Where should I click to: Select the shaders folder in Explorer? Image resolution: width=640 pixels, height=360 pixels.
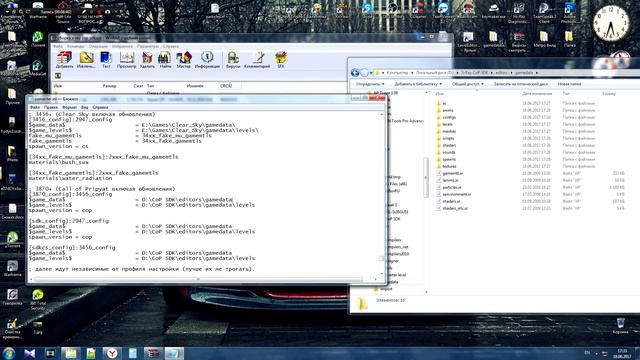pos(449,145)
